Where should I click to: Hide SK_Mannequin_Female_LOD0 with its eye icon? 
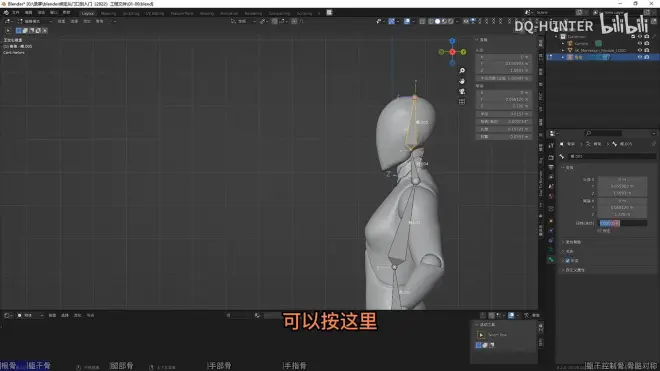tap(640, 50)
